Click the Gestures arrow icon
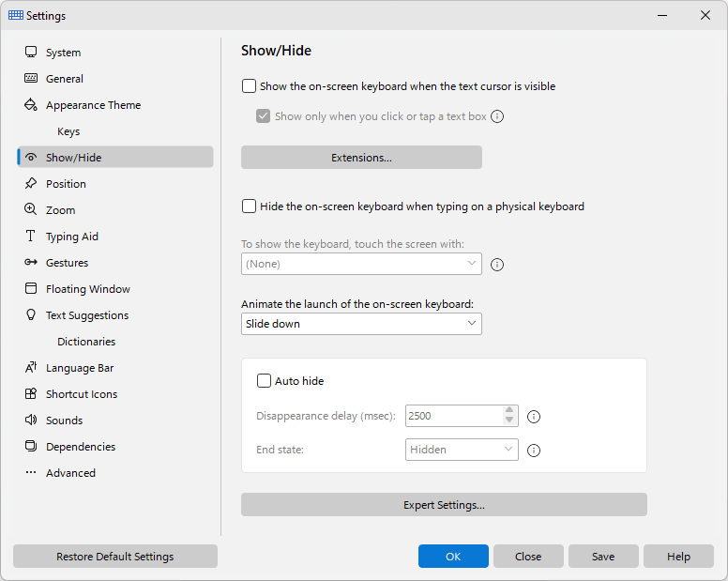 (31, 263)
